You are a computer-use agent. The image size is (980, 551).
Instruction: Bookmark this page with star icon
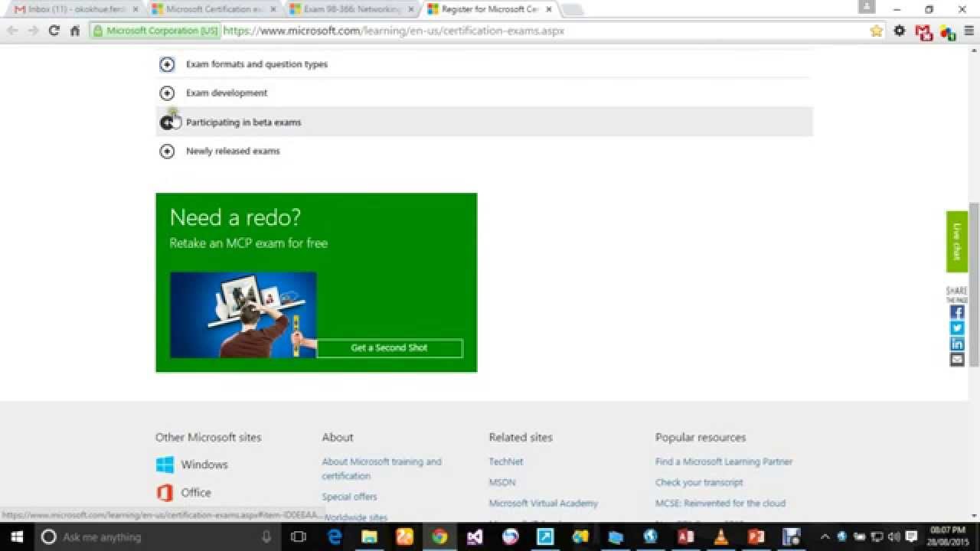[877, 31]
